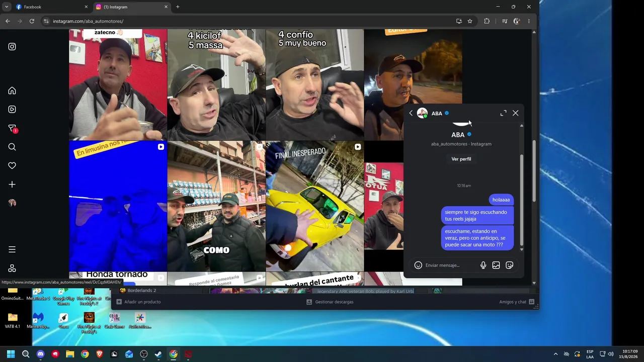
Task: Click the 'holaaaa' message bubble
Action: [x=501, y=200]
